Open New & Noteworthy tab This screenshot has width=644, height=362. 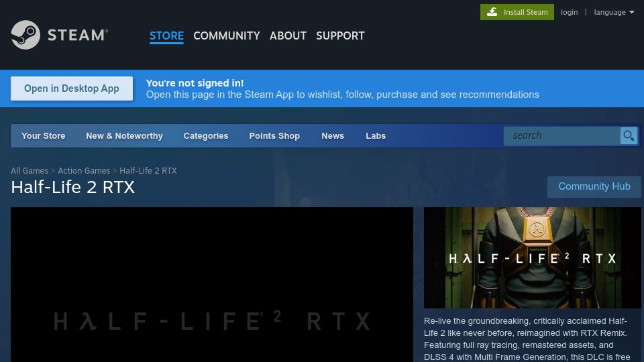[125, 136]
